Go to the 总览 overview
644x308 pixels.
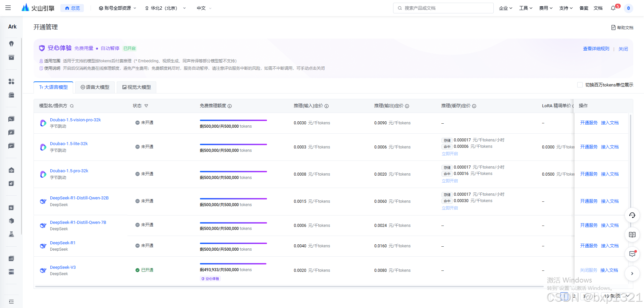(72, 8)
